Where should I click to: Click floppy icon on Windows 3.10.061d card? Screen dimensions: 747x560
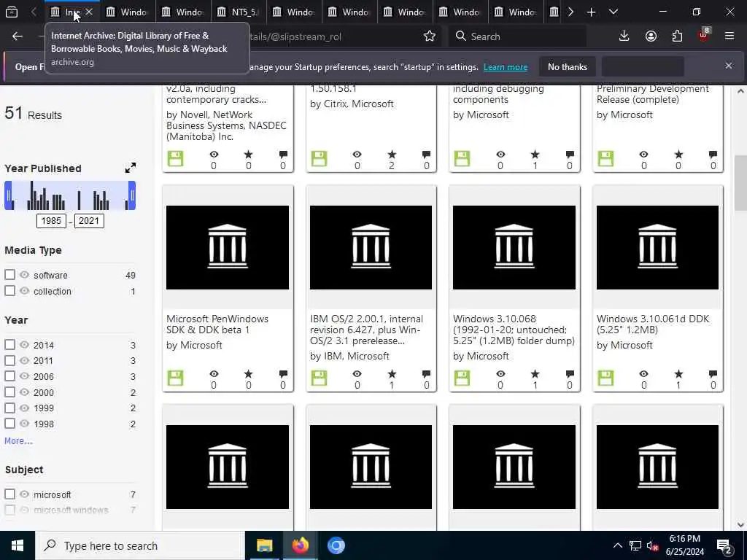605,378
